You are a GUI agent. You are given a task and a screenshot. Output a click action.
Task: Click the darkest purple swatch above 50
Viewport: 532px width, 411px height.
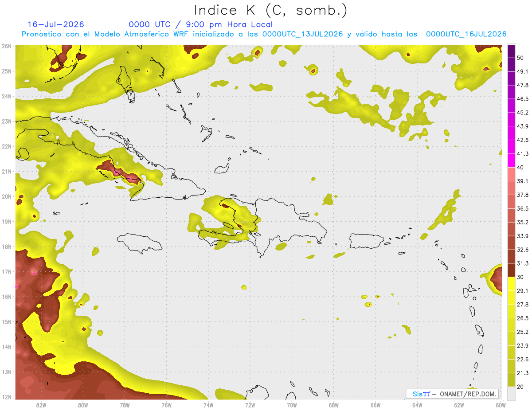[x=511, y=51]
